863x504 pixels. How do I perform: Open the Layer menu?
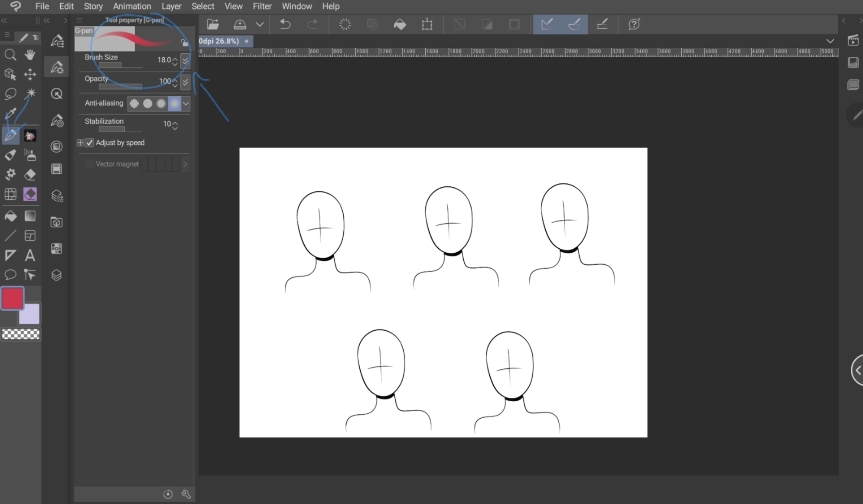(x=171, y=7)
